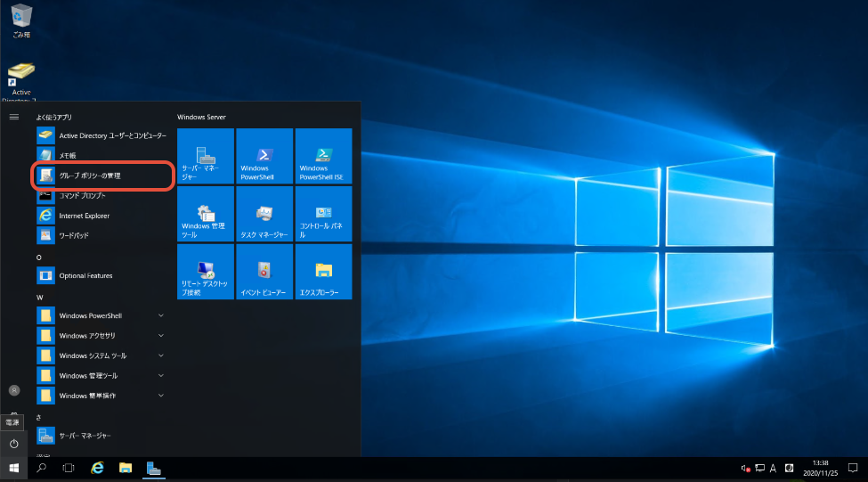Image resolution: width=868 pixels, height=482 pixels.
Task: Open the エクスプローラー tile
Action: tap(324, 272)
